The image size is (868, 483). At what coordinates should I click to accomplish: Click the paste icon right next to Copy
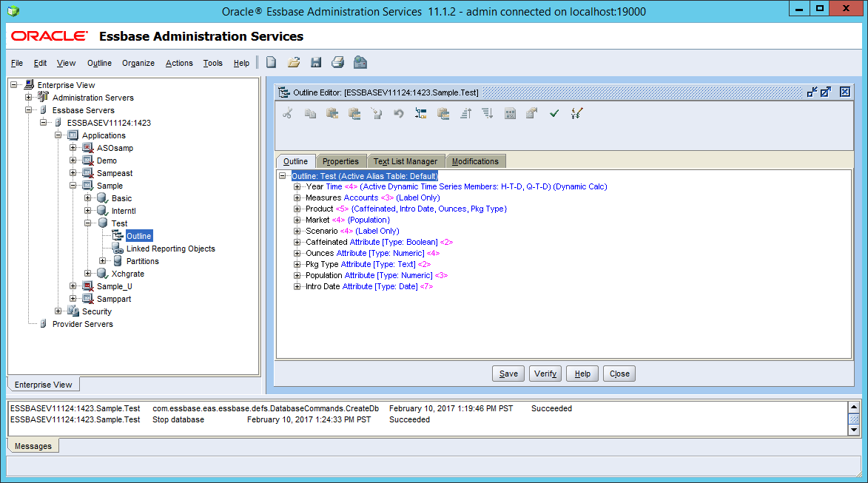coord(332,113)
